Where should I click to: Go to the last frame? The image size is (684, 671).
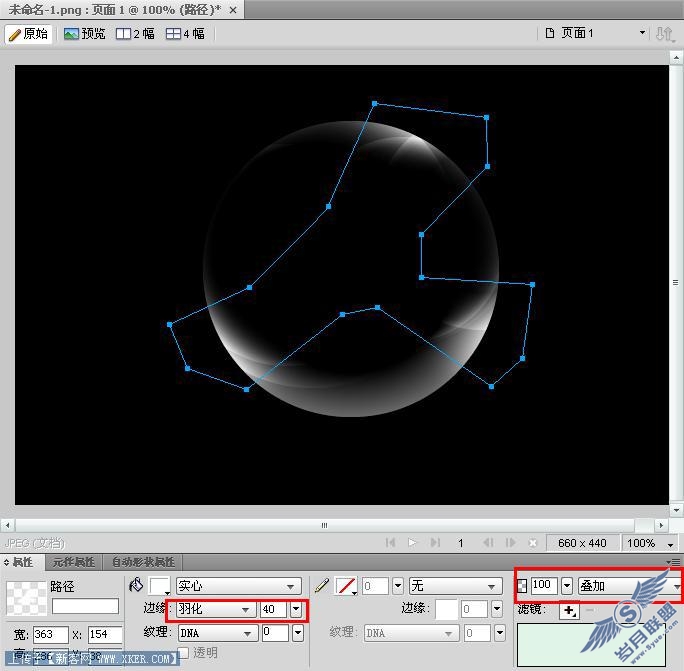click(435, 543)
